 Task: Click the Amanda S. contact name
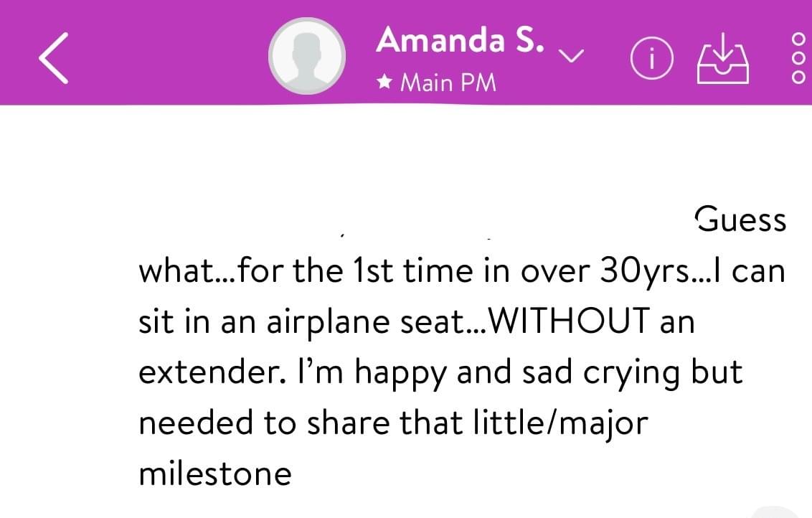461,40
